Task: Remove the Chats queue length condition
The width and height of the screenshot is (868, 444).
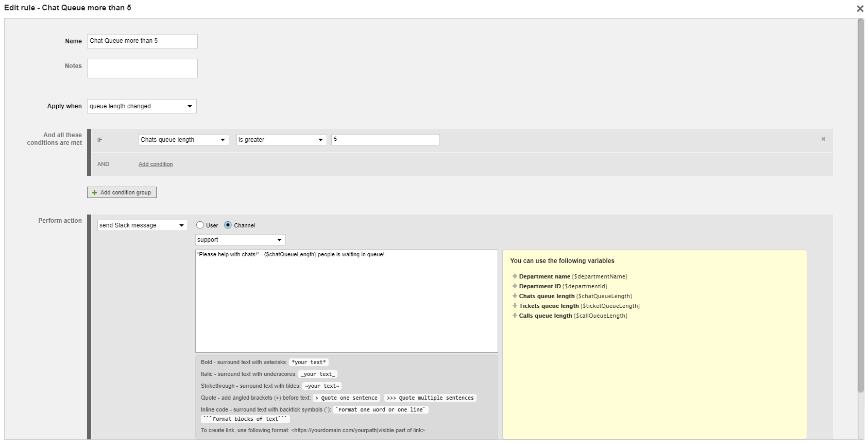Action: tap(823, 139)
